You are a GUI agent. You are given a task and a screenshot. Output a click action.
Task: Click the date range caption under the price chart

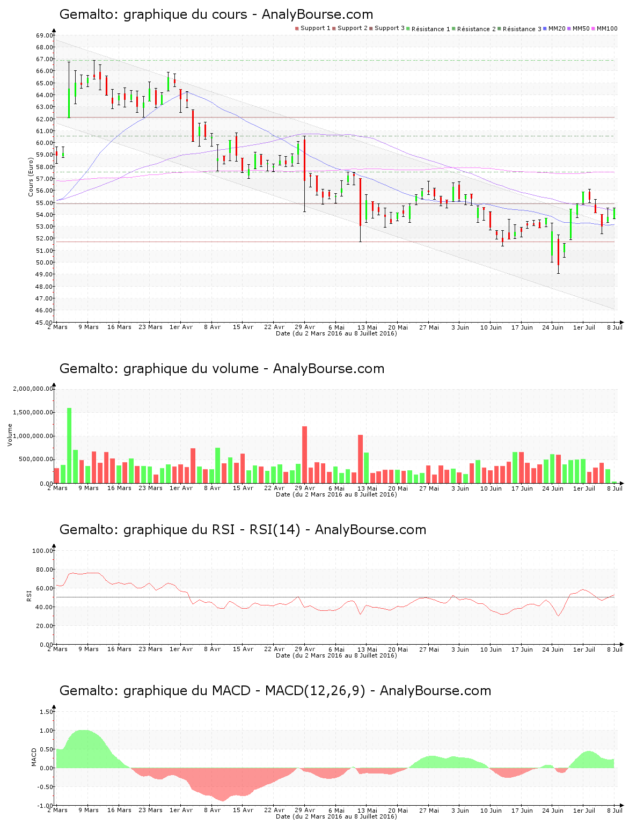tap(336, 333)
